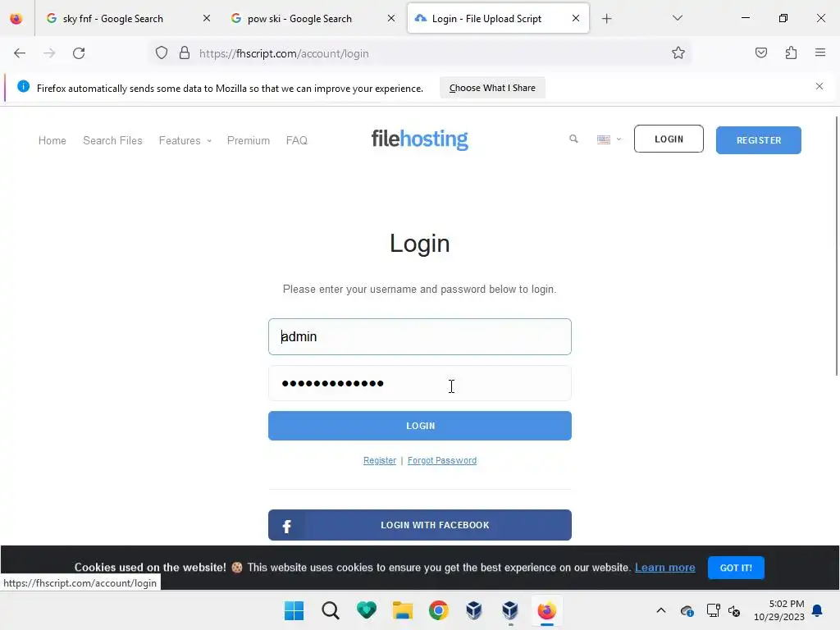840x630 pixels.
Task: Open the Firefox extensions puzzle icon
Action: pyautogui.click(x=792, y=53)
